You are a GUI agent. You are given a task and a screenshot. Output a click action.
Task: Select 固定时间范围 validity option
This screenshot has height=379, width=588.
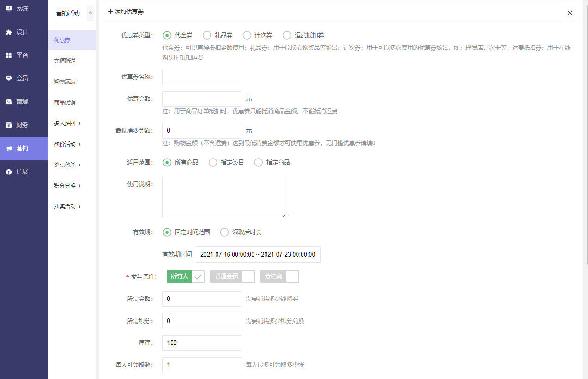187,232
